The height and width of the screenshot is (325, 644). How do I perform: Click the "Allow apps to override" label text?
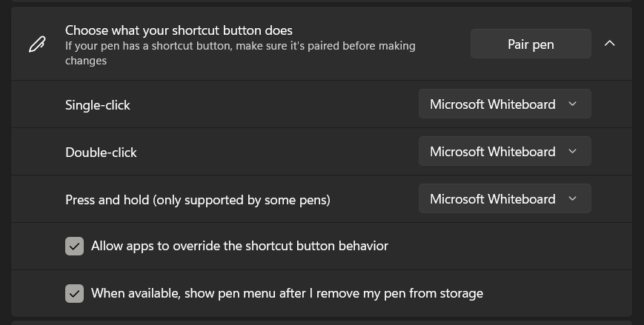click(239, 246)
